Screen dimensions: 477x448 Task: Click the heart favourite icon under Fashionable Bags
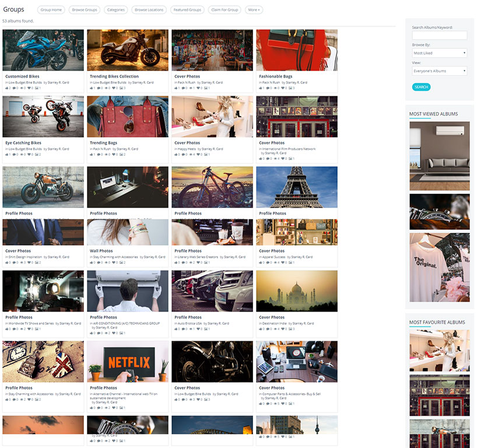point(284,88)
